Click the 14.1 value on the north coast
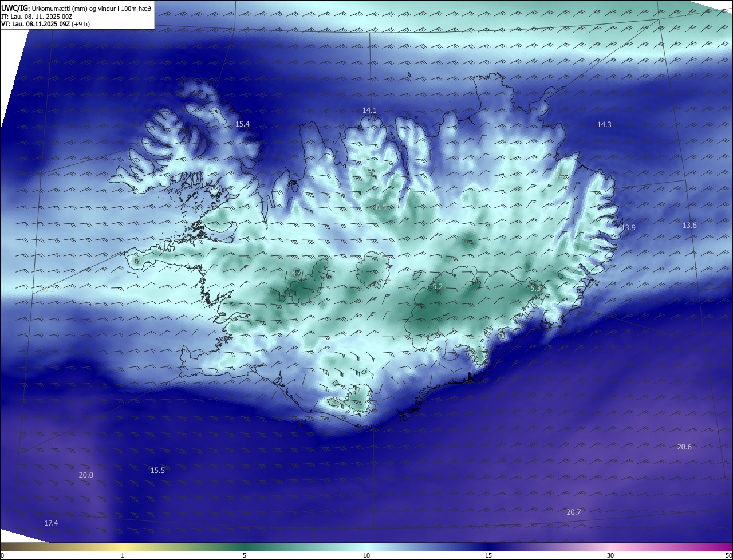 point(369,110)
